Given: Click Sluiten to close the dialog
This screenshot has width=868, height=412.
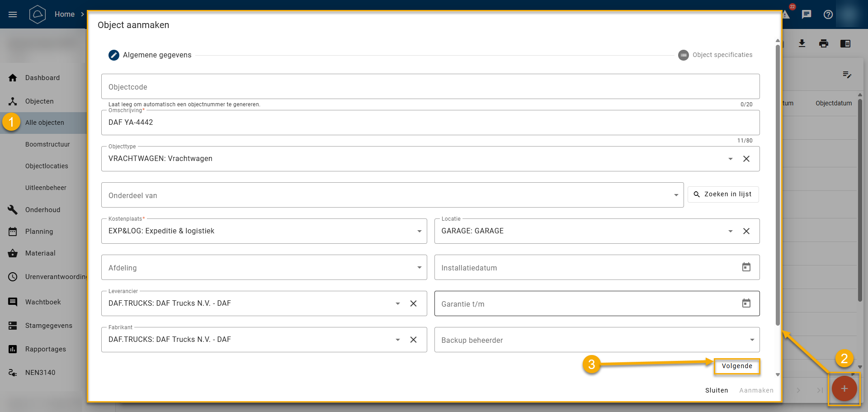Looking at the screenshot, I should [717, 390].
